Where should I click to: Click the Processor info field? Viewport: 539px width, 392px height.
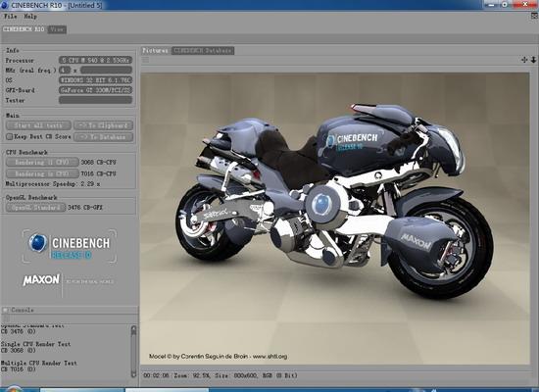tap(96, 60)
